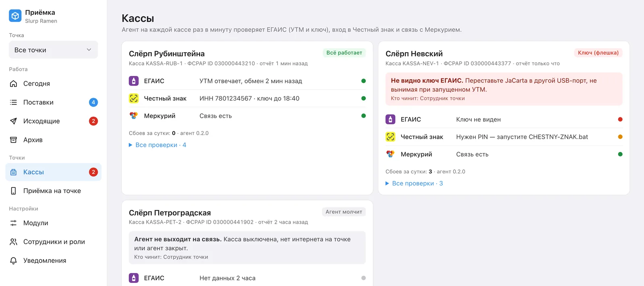Click Честный знак icon in Невский card
644x286 pixels.
390,137
